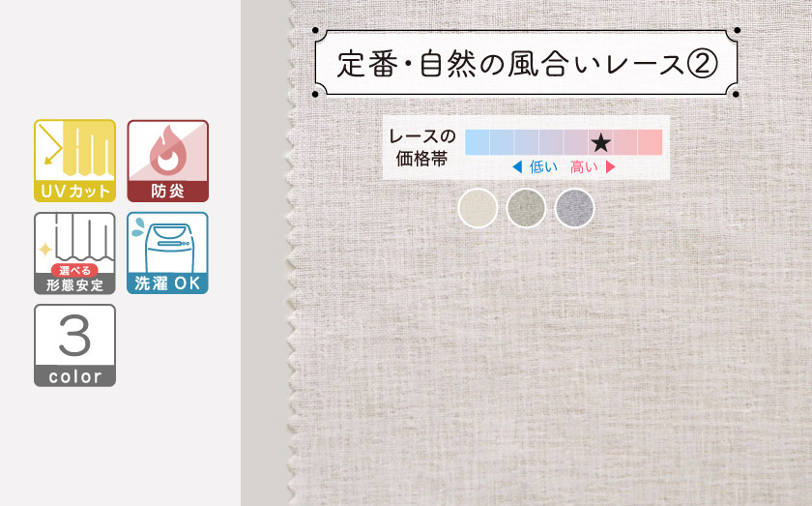The image size is (812, 506).
Task: Click the leftmost light blue price cell
Action: coord(477,142)
